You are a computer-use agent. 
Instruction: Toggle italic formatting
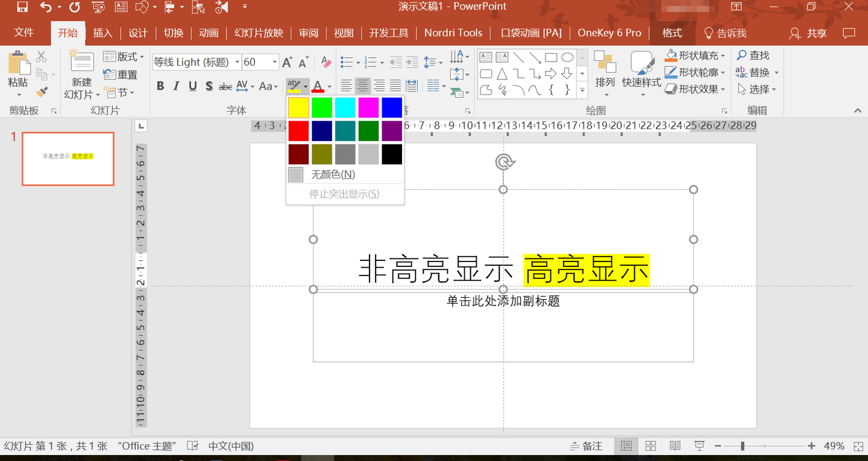176,86
